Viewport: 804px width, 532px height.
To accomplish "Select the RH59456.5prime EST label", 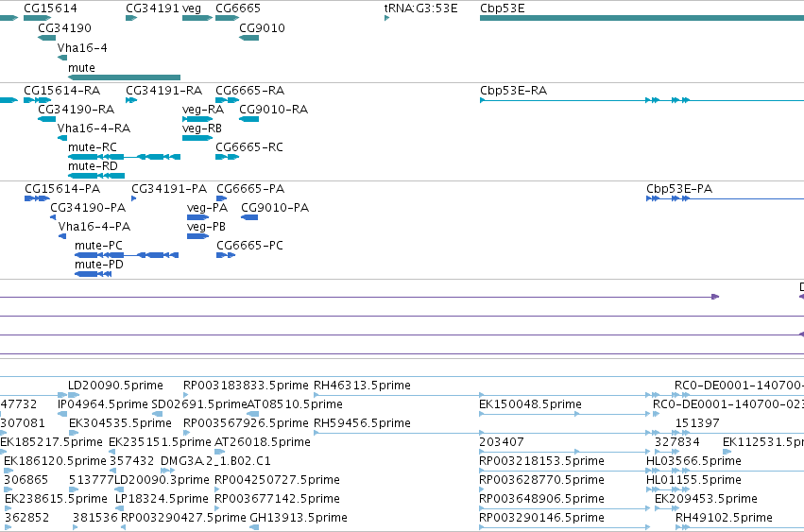I will [x=362, y=423].
